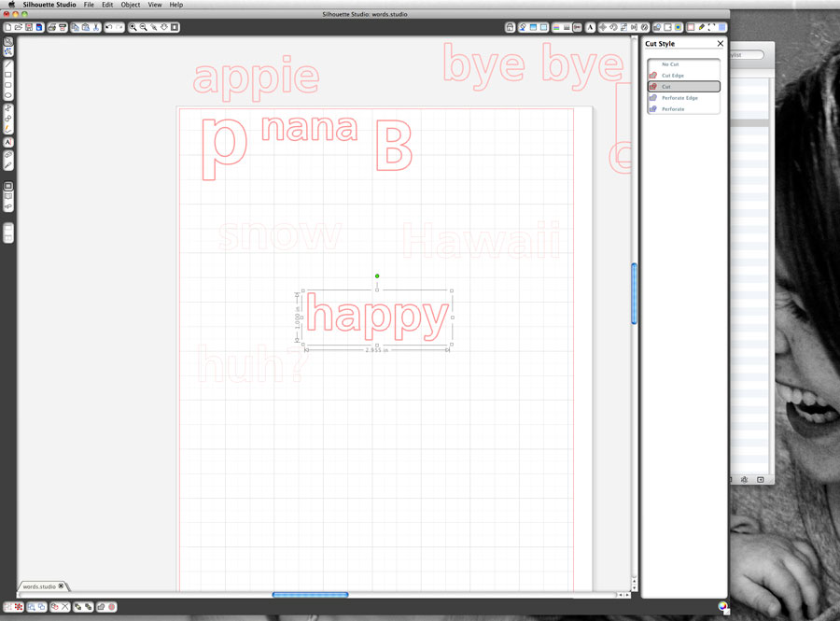Close the words.studio tab
The width and height of the screenshot is (840, 621).
click(61, 586)
